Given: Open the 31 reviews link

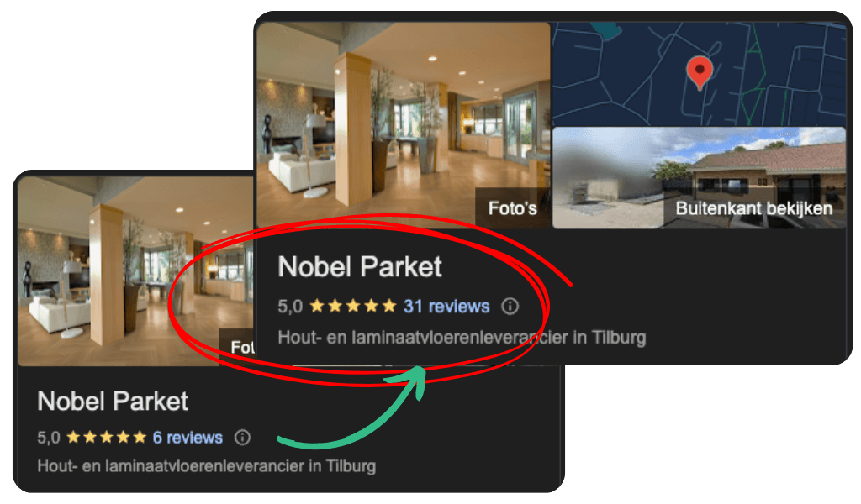Looking at the screenshot, I should click(446, 306).
